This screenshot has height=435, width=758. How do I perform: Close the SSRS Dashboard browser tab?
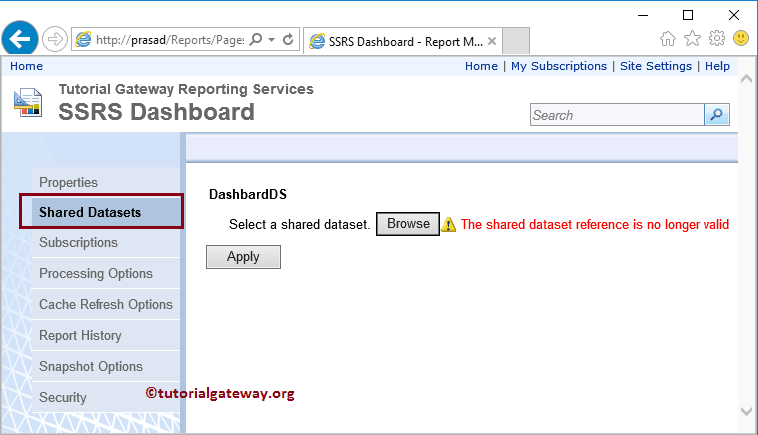click(492, 41)
